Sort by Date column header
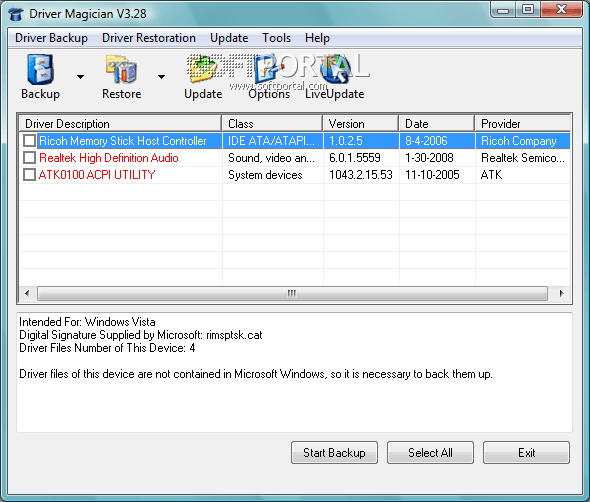Viewport: 590px width, 502px height. pos(436,124)
